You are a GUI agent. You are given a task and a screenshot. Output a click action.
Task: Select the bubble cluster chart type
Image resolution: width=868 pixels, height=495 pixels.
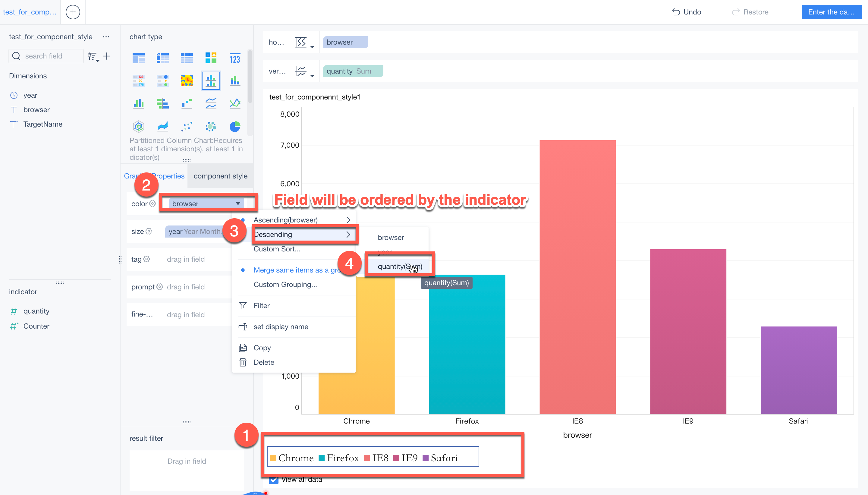point(211,127)
